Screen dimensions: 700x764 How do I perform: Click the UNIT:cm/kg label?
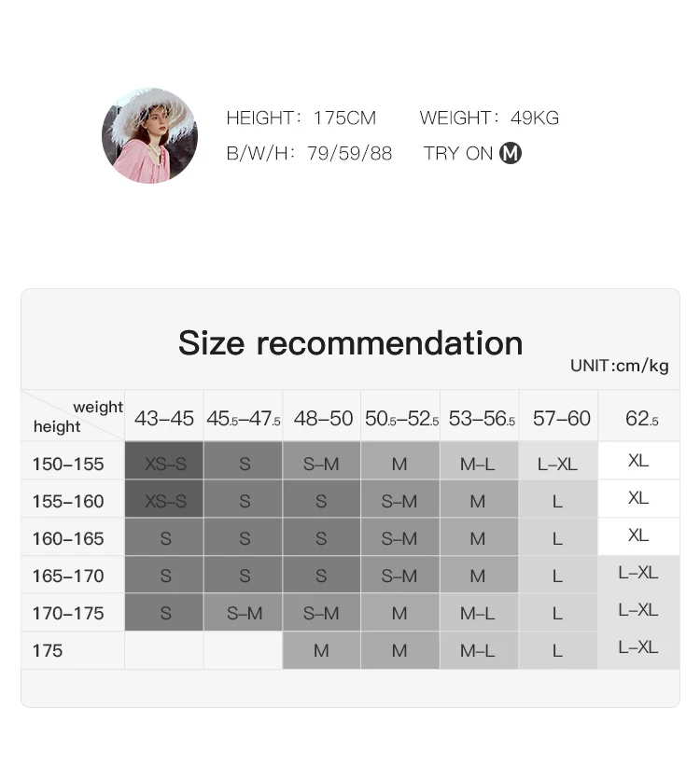pos(620,366)
